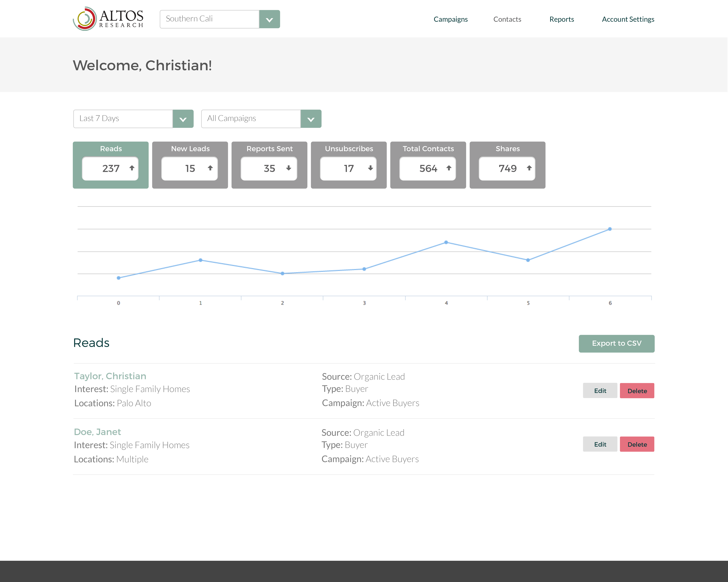Go to the Campaigns menu

pos(450,19)
